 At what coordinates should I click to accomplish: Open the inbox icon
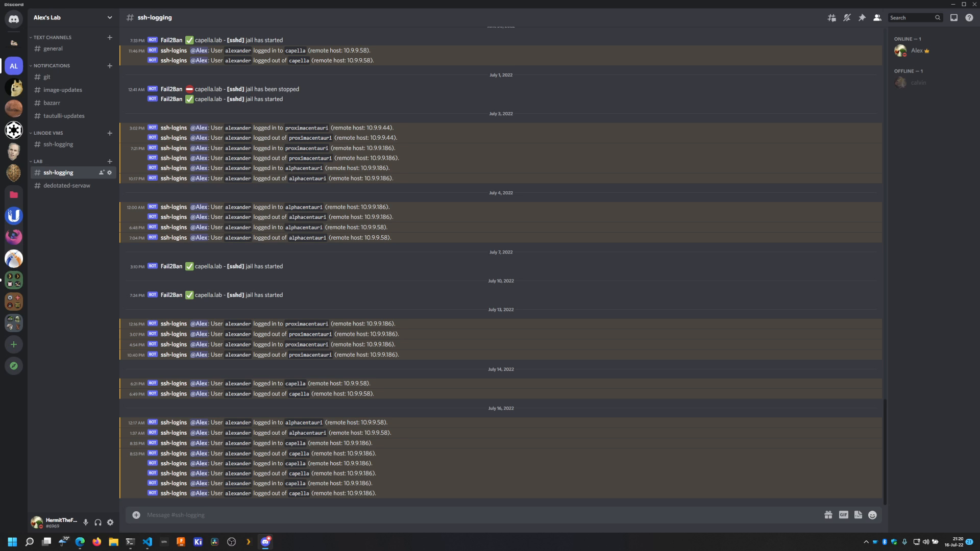coord(954,17)
